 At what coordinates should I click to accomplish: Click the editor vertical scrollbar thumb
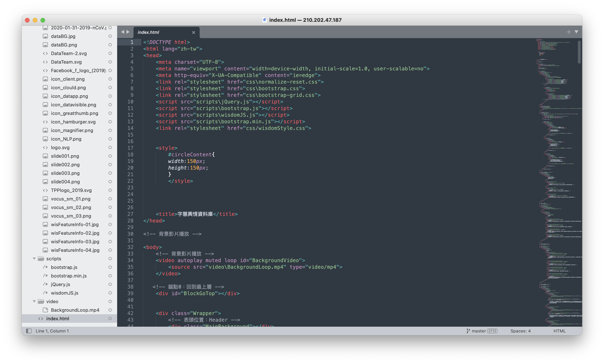pos(579,52)
